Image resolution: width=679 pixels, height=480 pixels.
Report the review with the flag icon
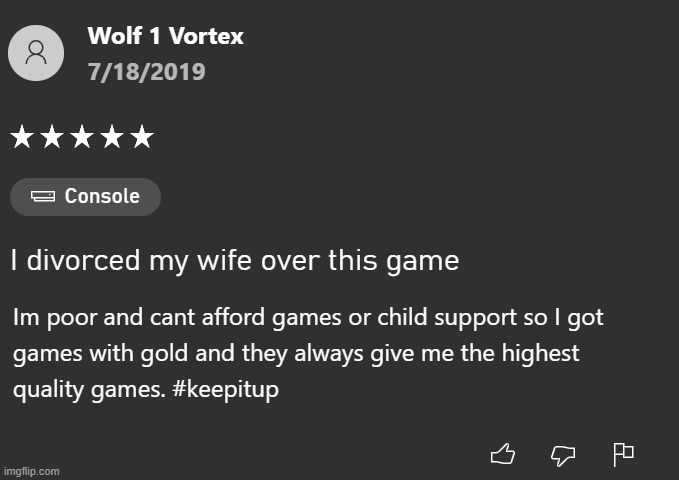(623, 455)
